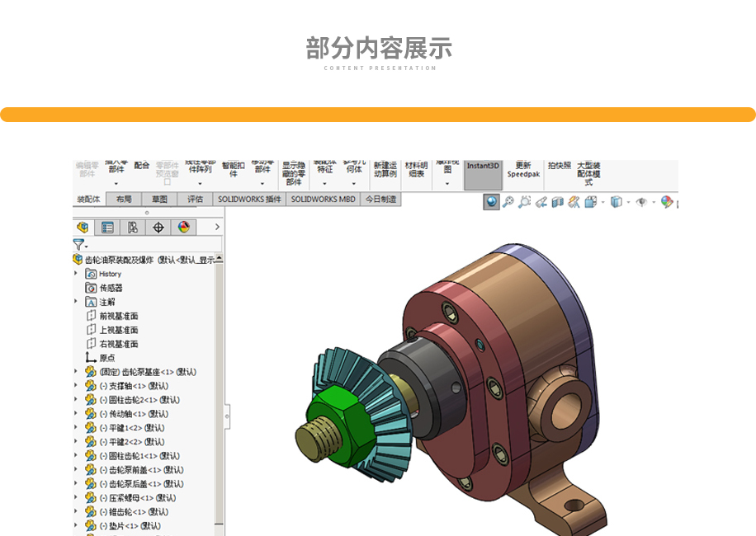The height and width of the screenshot is (536, 756).
Task: Switch to the 装配体 ribbon tab
Action: [88, 200]
